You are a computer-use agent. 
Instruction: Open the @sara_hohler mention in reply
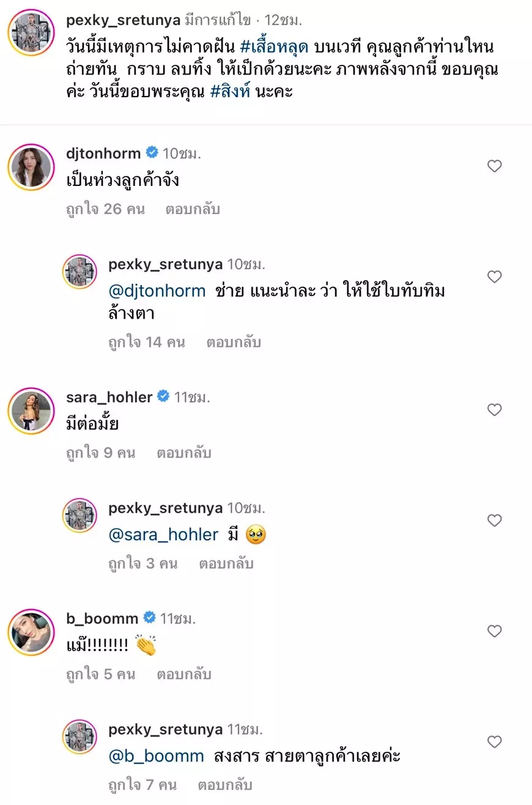pos(163,535)
